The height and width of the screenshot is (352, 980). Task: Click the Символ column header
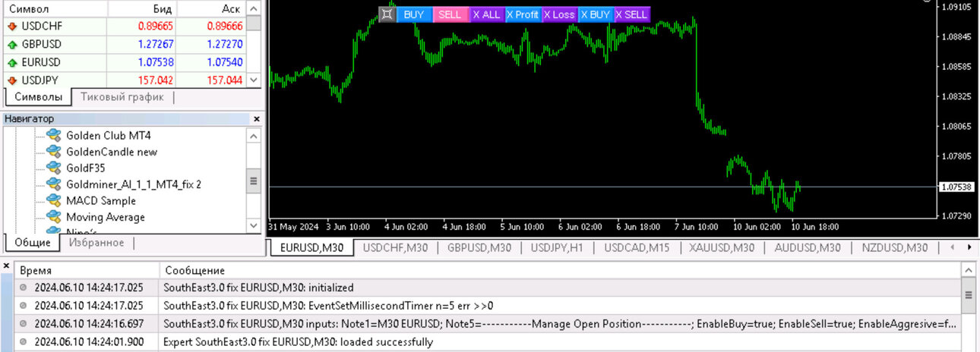click(55, 8)
